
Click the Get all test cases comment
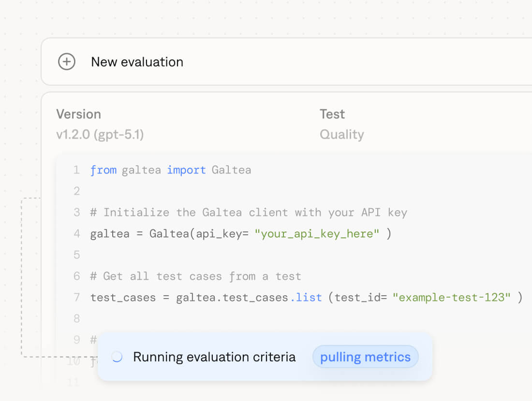click(x=195, y=276)
